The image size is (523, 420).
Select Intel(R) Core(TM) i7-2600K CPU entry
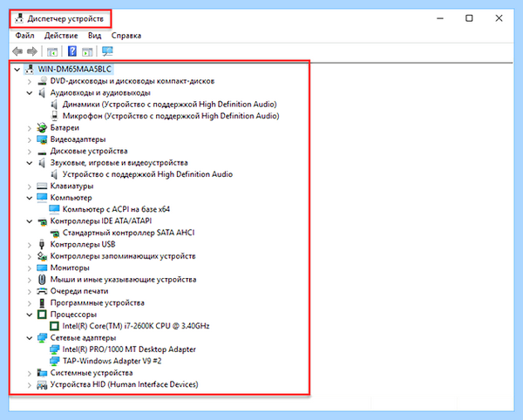click(x=136, y=326)
